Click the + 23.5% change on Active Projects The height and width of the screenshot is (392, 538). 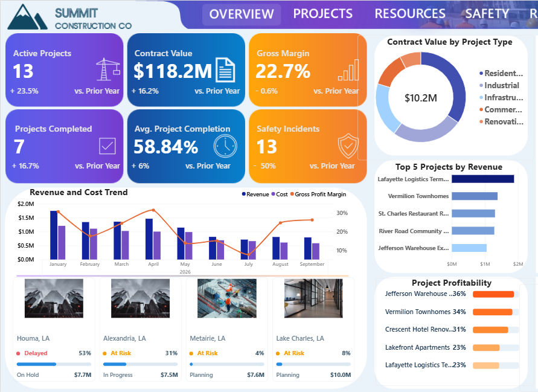click(24, 91)
